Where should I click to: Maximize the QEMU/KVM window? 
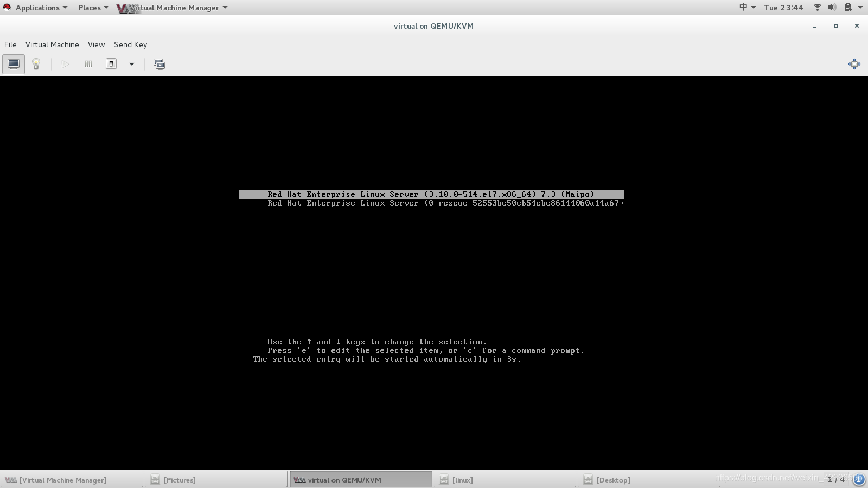click(x=835, y=26)
